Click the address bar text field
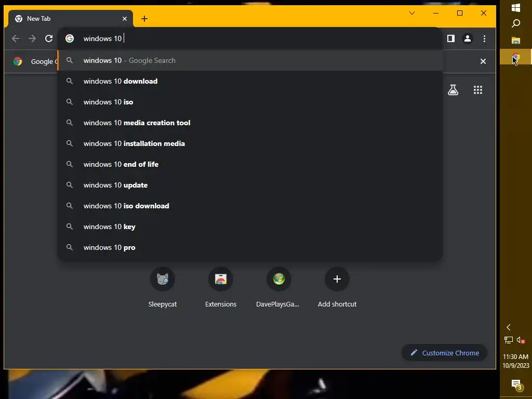 click(x=251, y=38)
